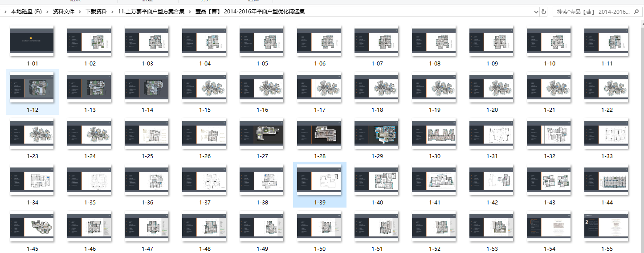Select thumbnail of file 1-34

coord(32,180)
